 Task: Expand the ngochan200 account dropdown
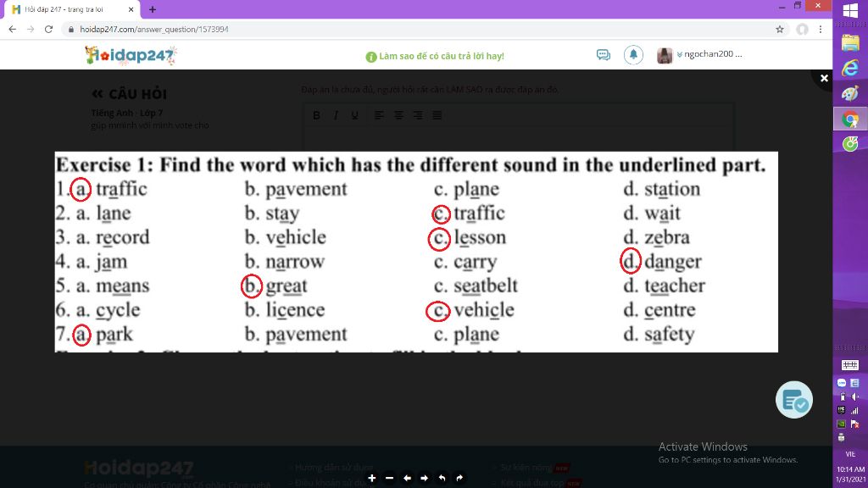tap(709, 54)
